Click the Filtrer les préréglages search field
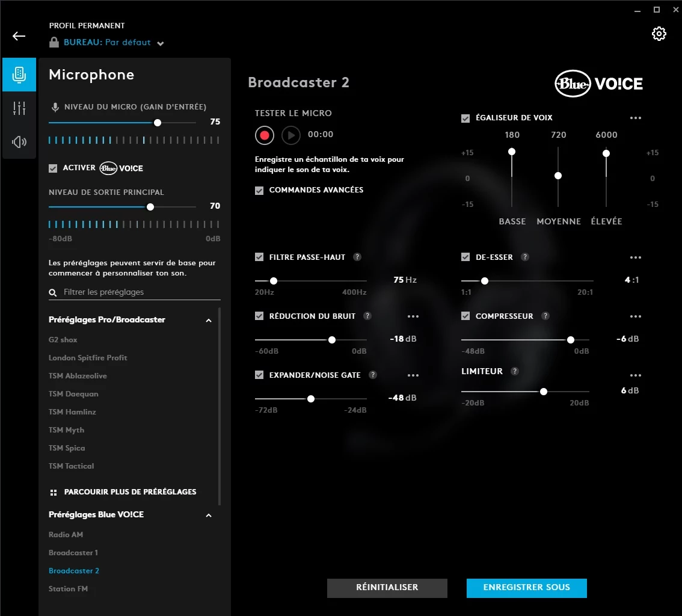682x616 pixels. pyautogui.click(x=134, y=292)
